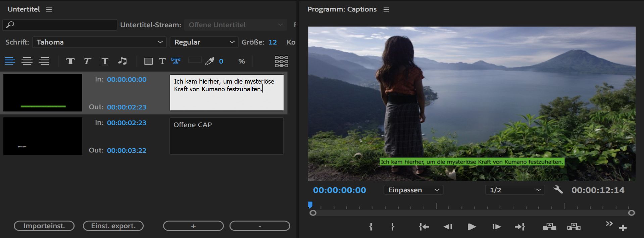Select the second caption thumbnail
Image resolution: width=644 pixels, height=238 pixels.
(x=43, y=136)
